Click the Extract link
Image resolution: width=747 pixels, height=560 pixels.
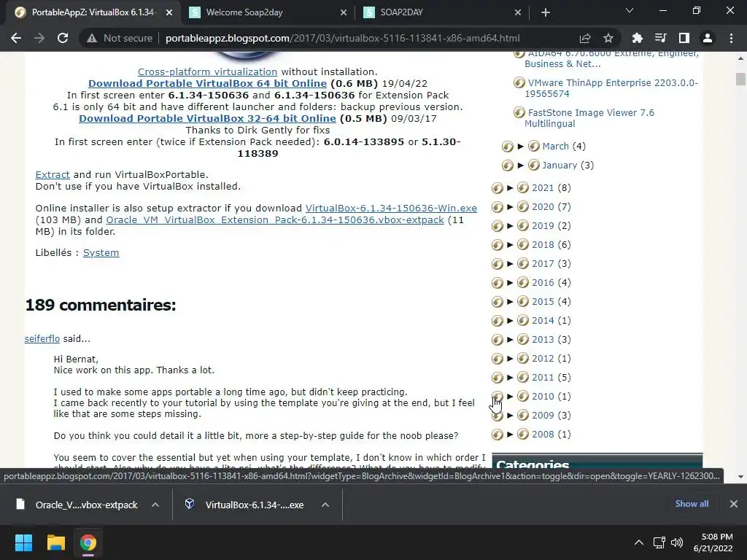[53, 175]
